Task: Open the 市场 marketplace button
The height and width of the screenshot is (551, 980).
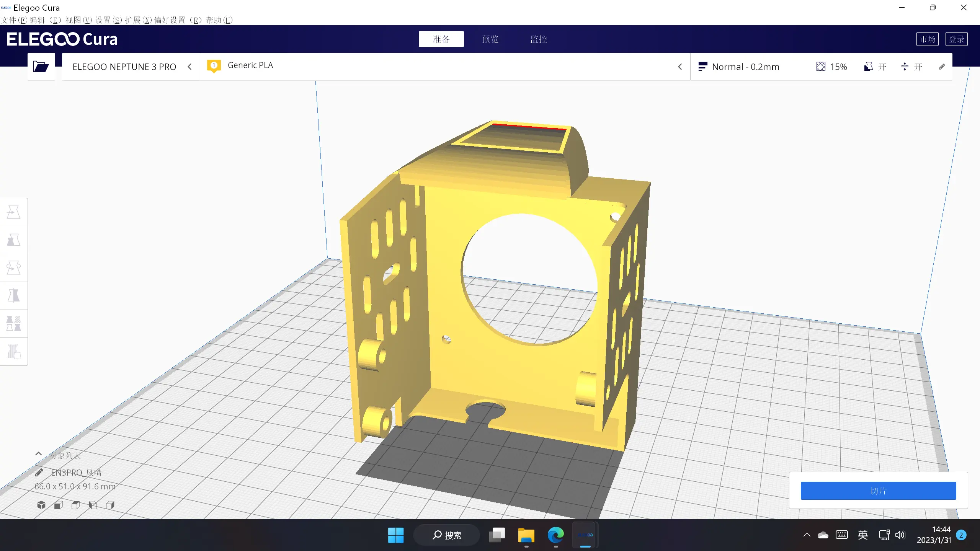Action: [927, 39]
